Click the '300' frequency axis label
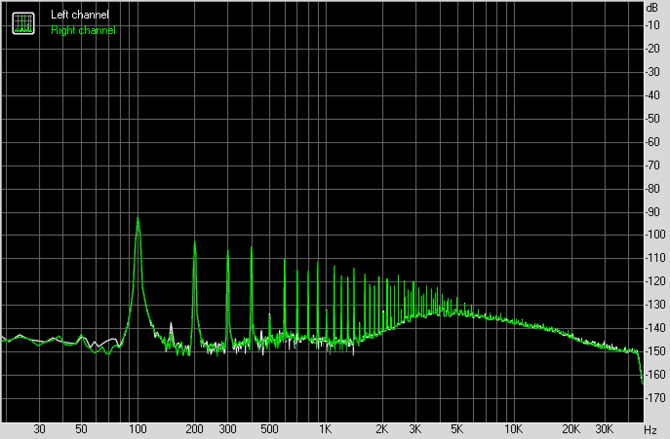Image resolution: width=670 pixels, height=439 pixels. point(227,429)
